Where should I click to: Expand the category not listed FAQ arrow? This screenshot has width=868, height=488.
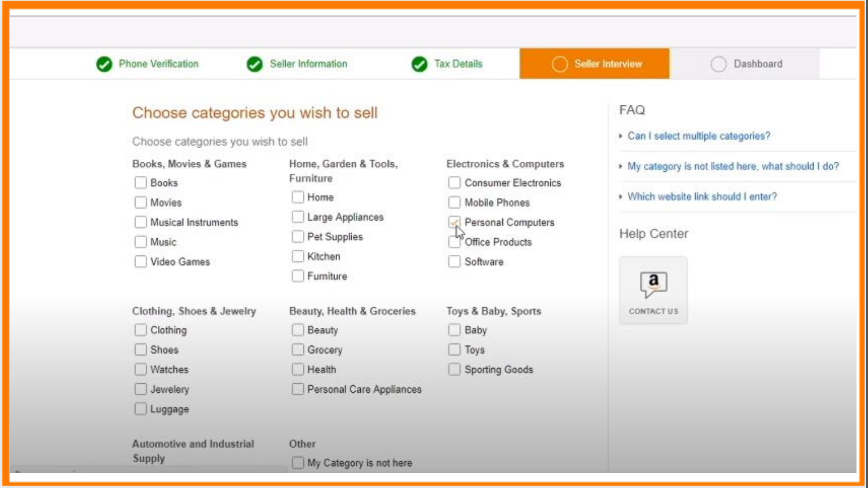(621, 166)
